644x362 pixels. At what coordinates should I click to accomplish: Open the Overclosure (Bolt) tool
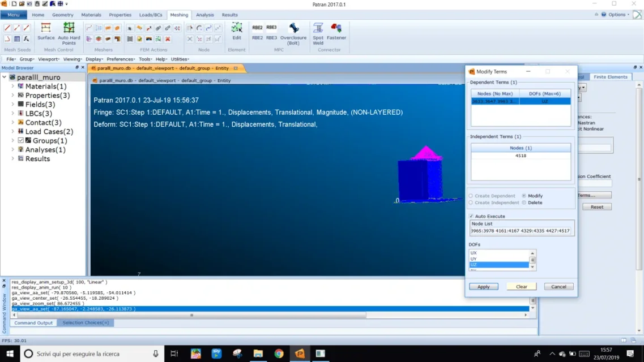click(x=293, y=33)
